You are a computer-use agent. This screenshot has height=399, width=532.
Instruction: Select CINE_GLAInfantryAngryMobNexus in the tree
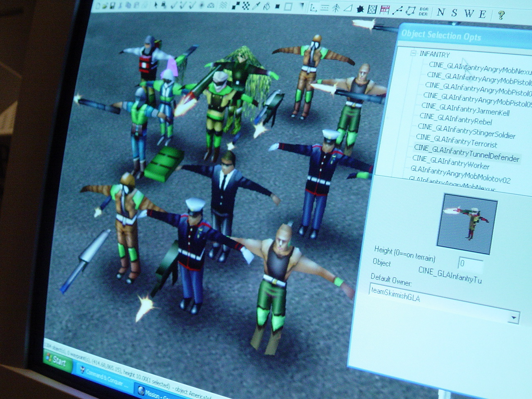tap(480, 68)
